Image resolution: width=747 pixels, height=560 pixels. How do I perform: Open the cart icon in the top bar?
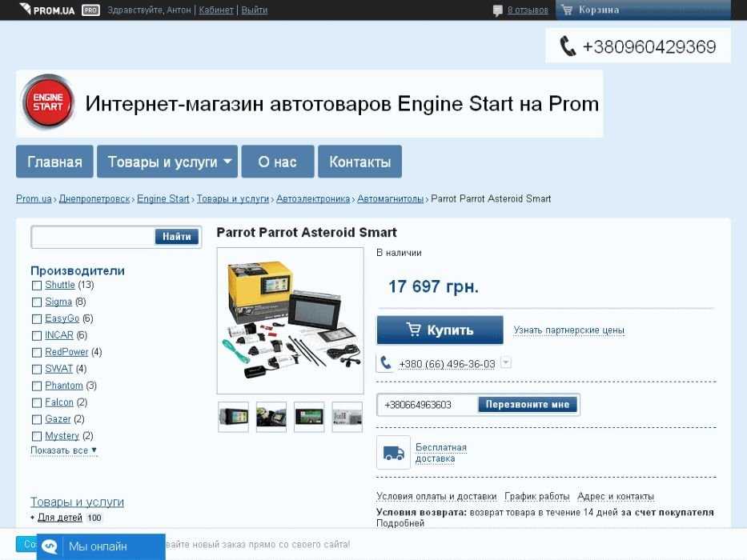pos(567,10)
